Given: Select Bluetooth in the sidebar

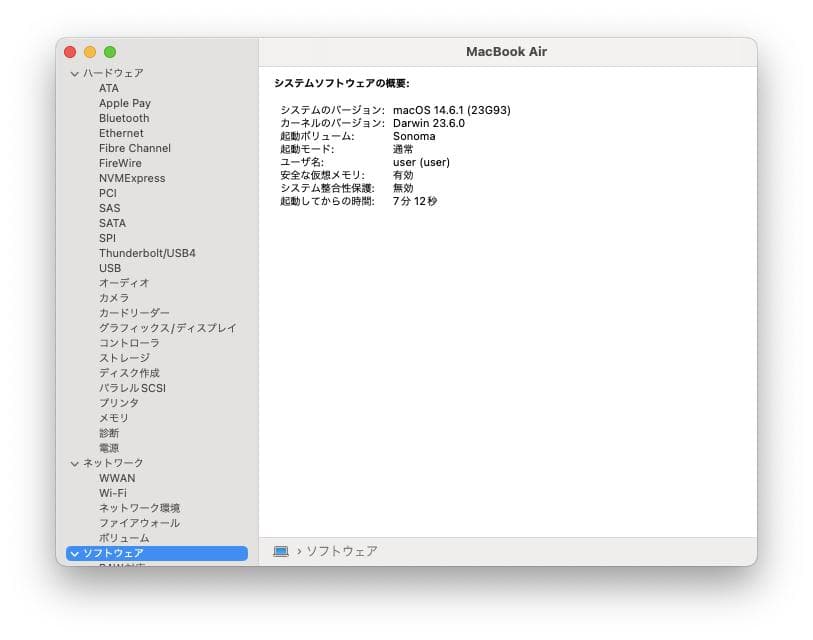Looking at the screenshot, I should click(x=122, y=118).
